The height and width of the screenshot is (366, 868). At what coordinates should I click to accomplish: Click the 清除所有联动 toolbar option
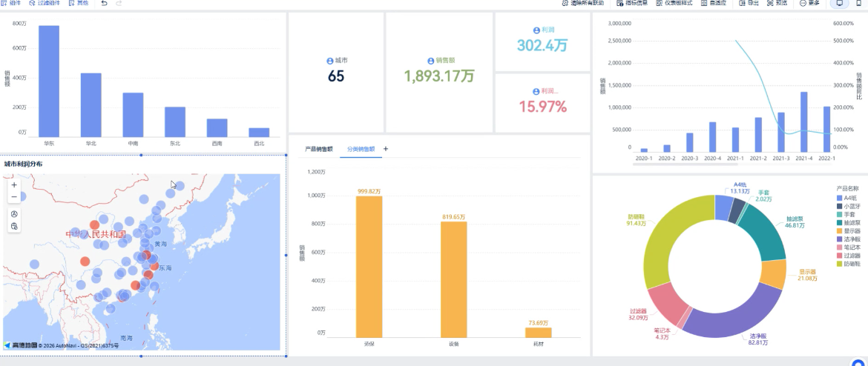(x=583, y=3)
